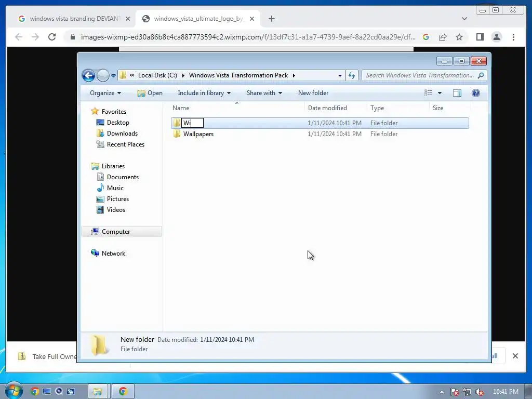Image resolution: width=532 pixels, height=399 pixels.
Task: Share this page icon in Chrome
Action: pos(443,37)
